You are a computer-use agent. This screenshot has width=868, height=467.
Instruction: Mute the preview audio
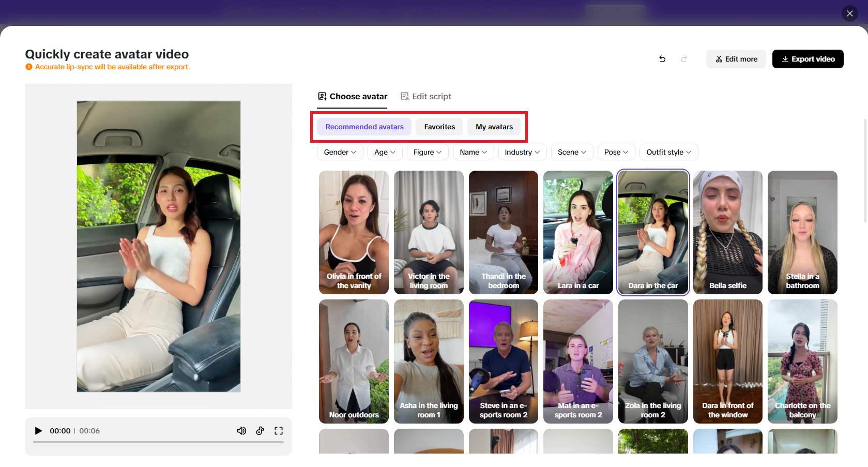241,430
